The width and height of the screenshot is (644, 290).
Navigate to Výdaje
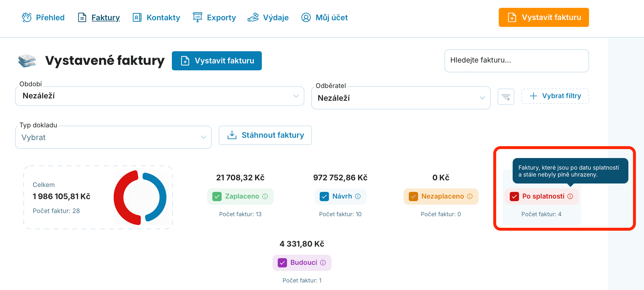click(268, 17)
